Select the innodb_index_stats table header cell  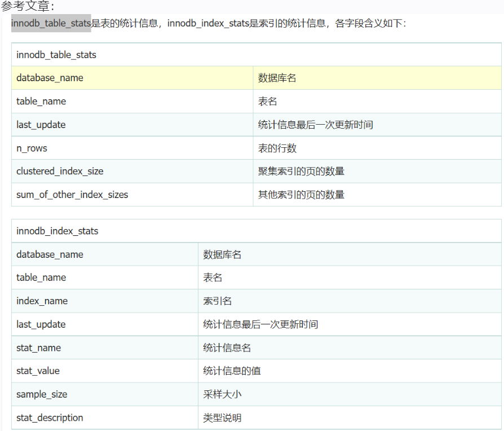pyautogui.click(x=57, y=231)
